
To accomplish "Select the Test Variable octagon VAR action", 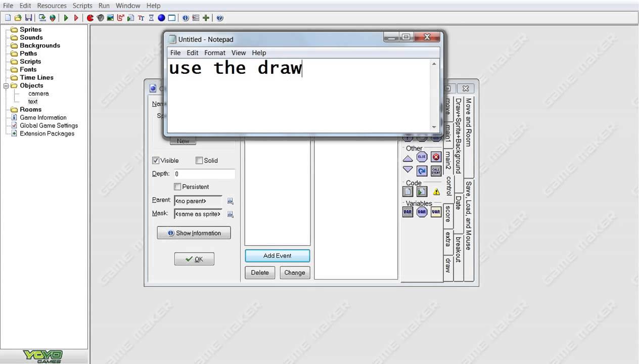I will [422, 212].
